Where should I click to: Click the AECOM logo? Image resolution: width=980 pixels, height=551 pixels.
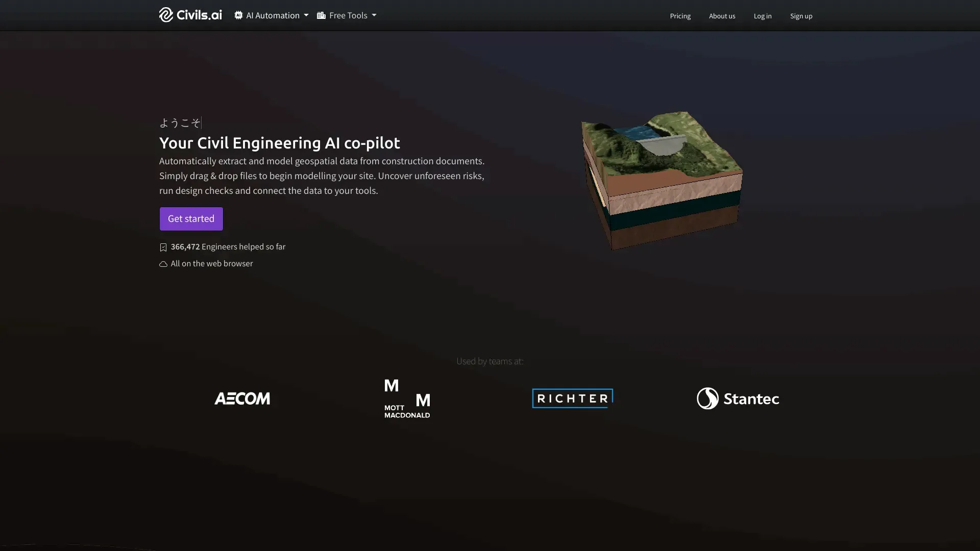point(242,398)
